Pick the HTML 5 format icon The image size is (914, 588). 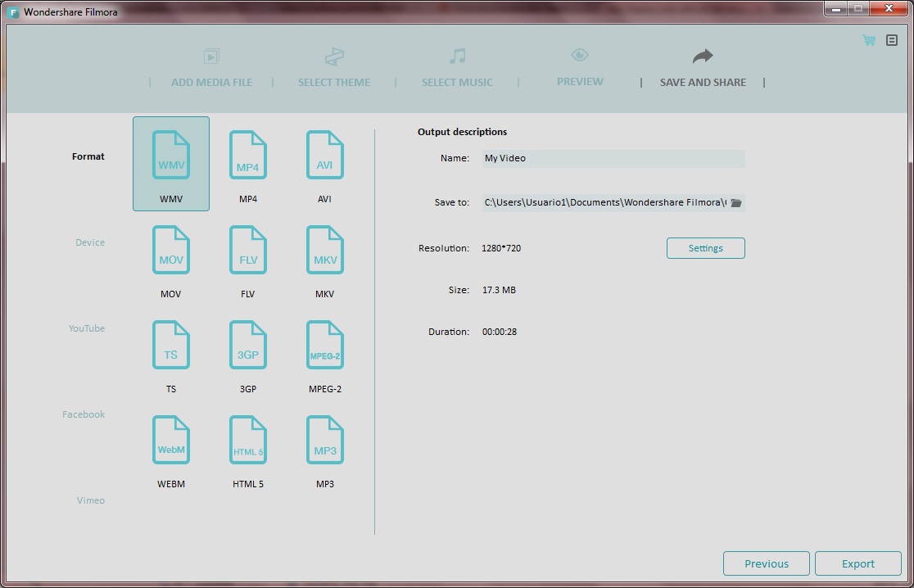[x=247, y=439]
